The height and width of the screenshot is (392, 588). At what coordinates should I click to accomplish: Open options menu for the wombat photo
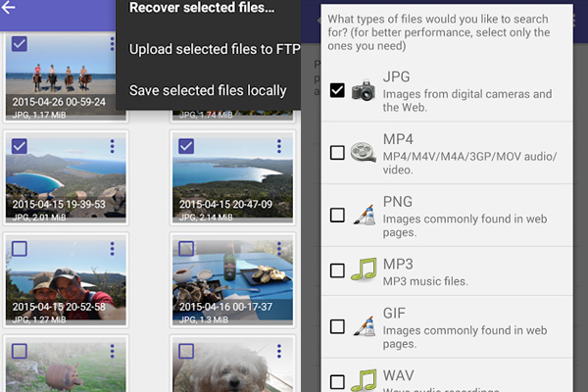click(x=112, y=351)
